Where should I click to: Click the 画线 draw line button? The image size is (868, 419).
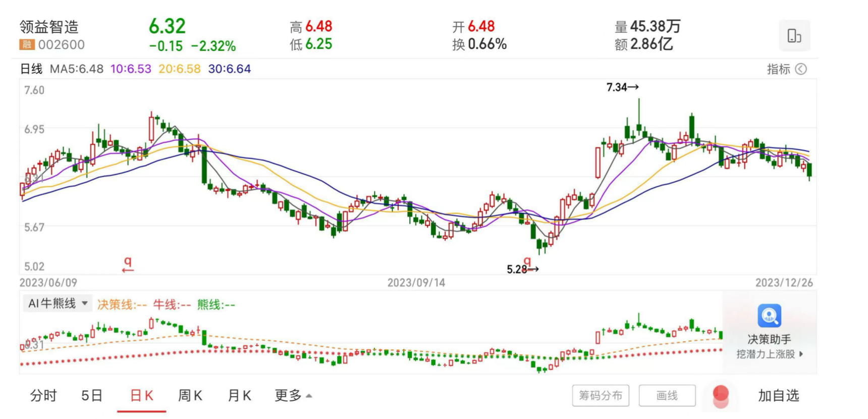pos(667,395)
